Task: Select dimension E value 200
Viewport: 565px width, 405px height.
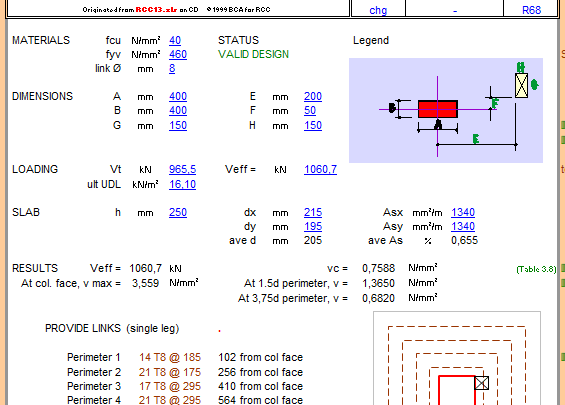Action: click(x=313, y=97)
